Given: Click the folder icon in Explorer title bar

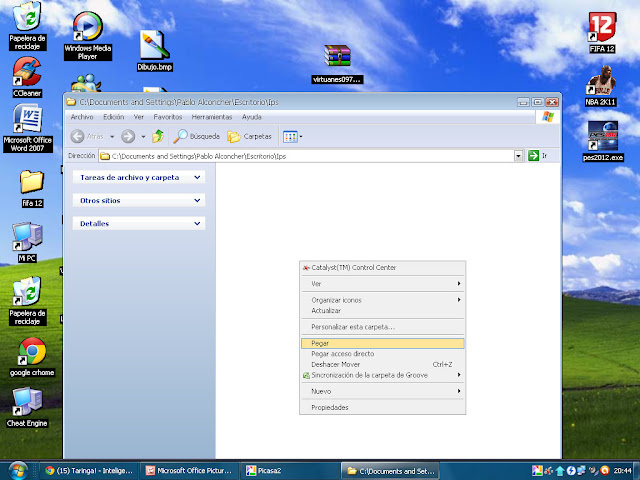Looking at the screenshot, I should tap(71, 102).
